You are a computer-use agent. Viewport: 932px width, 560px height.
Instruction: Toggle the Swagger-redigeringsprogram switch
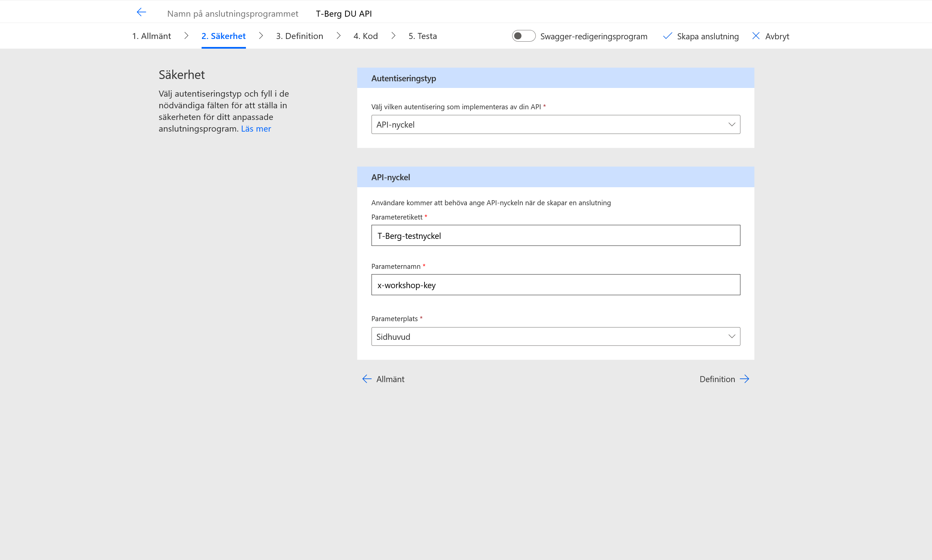point(523,36)
